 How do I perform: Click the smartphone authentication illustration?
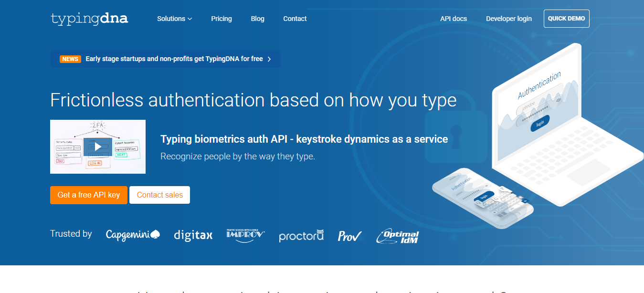pos(482,199)
